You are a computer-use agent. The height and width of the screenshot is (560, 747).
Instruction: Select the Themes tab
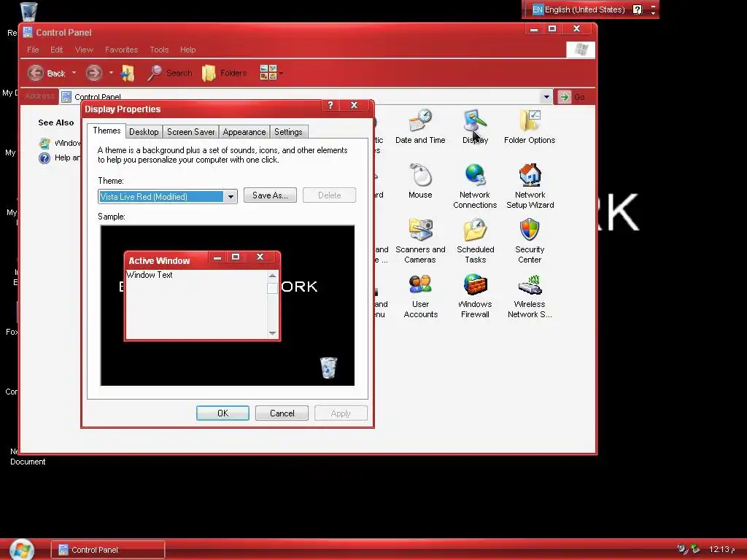pyautogui.click(x=107, y=131)
